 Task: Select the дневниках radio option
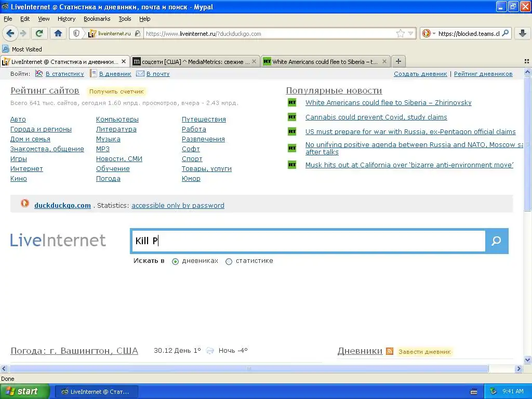(x=175, y=261)
